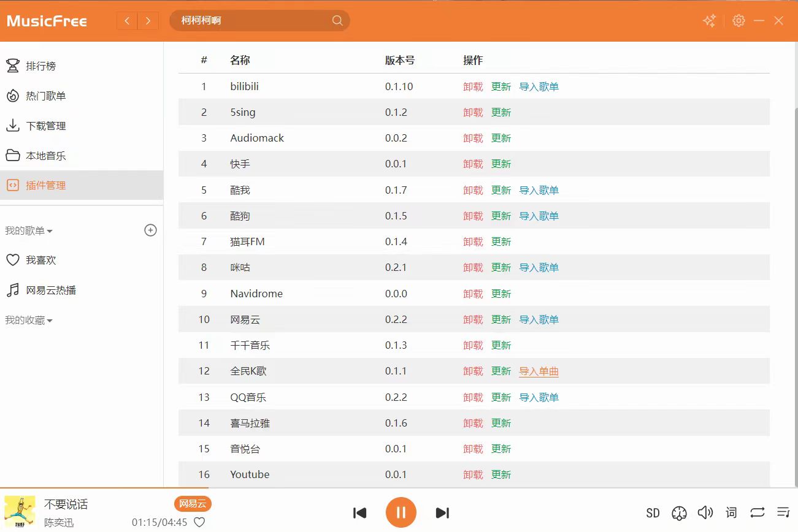798x532 pixels.
Task: Uninstall the 猫耳FM plugin
Action: [473, 241]
